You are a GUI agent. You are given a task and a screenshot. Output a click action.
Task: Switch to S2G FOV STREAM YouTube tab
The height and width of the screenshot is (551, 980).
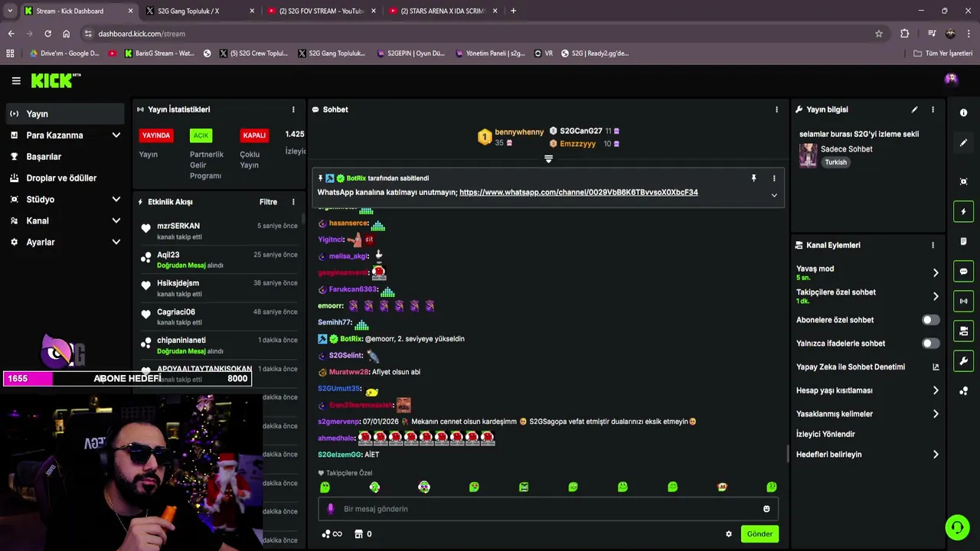point(320,11)
